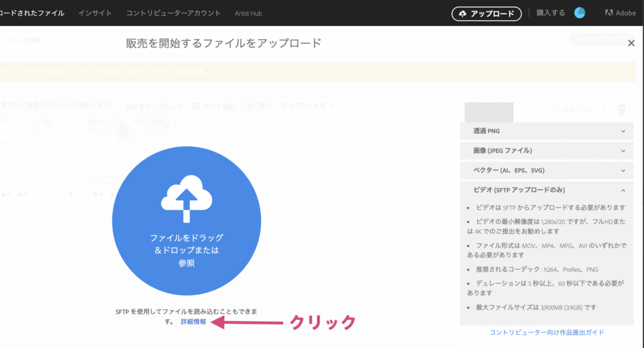Click the 最大ファイルサイズは 3,900MB text
The width and height of the screenshot is (644, 348).
coord(536,307)
